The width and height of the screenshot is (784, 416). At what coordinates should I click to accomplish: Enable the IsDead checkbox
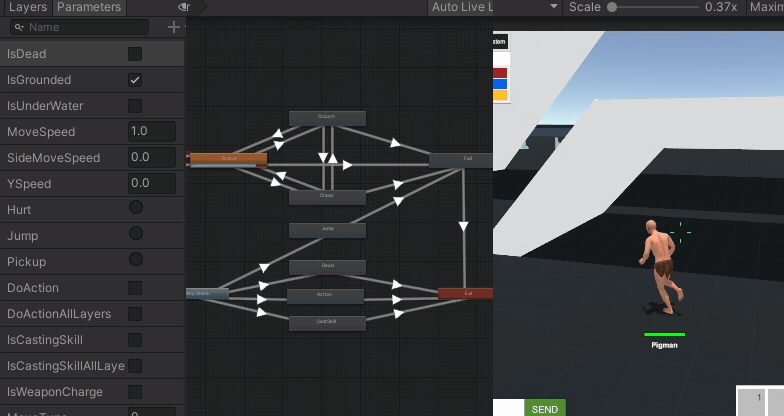point(135,54)
